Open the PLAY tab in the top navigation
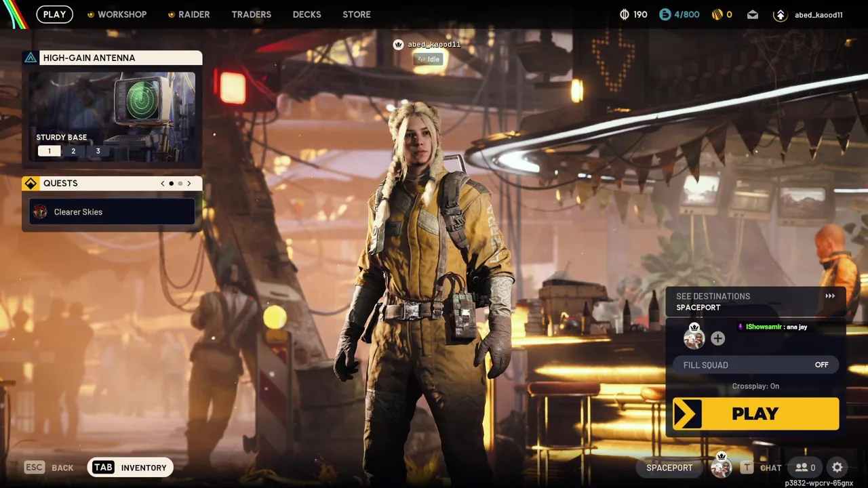This screenshot has height=488, width=868. point(55,14)
